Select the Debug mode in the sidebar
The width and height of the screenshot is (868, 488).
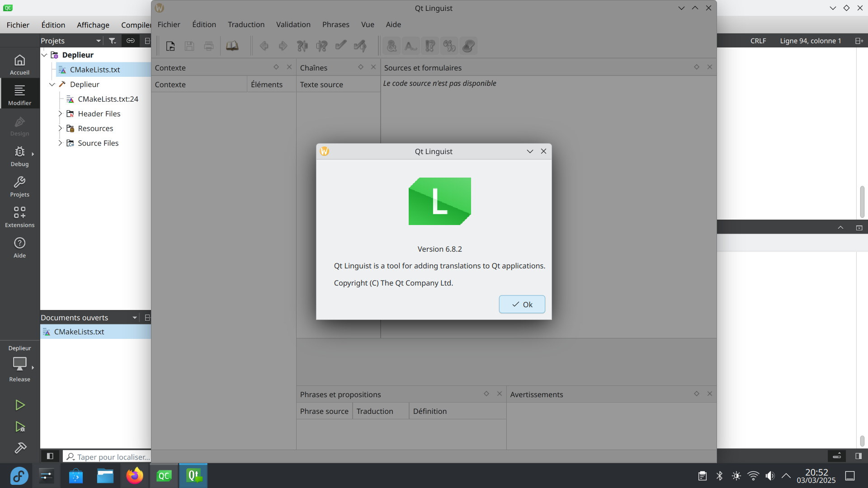click(19, 156)
